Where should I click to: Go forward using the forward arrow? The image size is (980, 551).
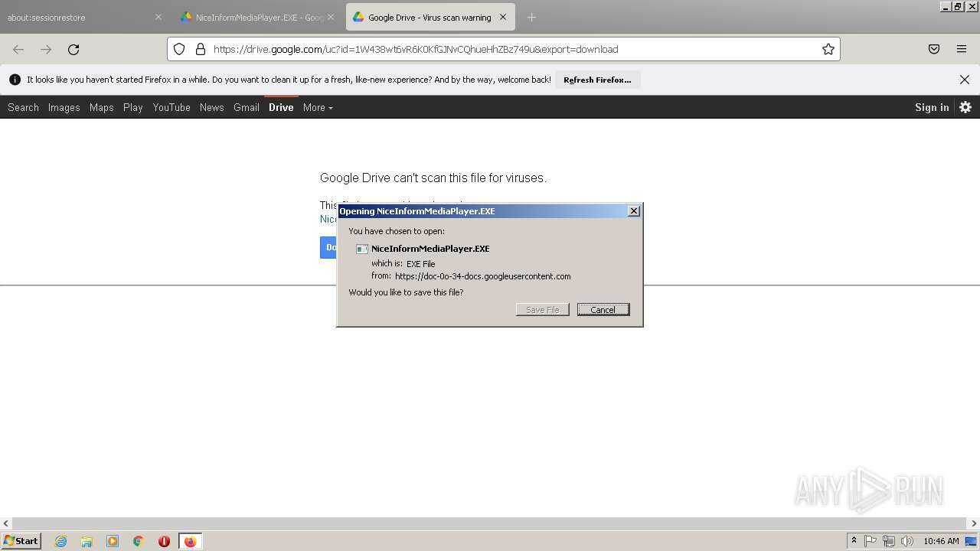[46, 49]
